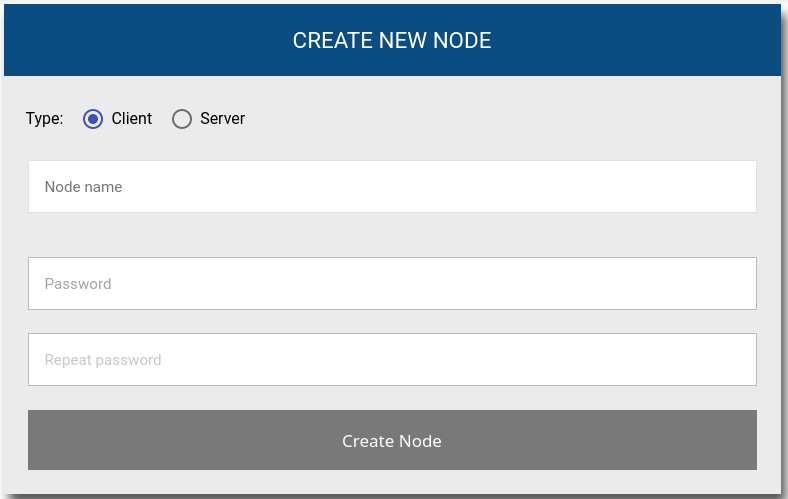Place cursor in the first text box

392,186
